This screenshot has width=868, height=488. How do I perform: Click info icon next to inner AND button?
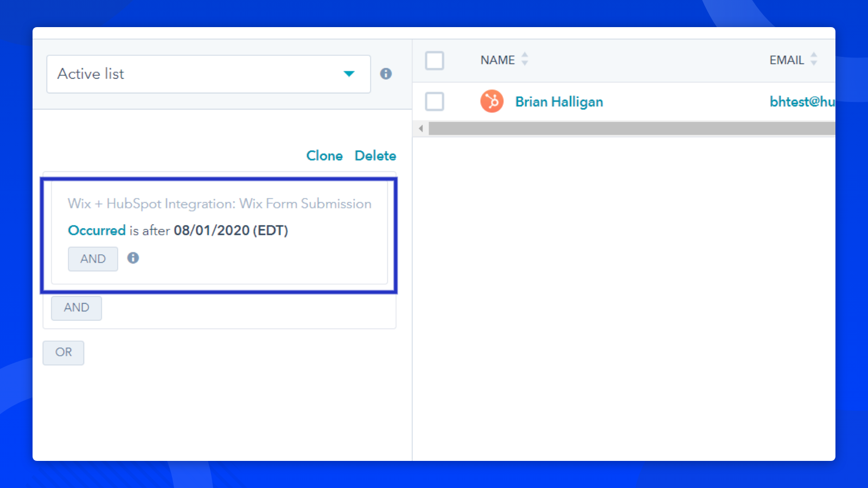133,258
